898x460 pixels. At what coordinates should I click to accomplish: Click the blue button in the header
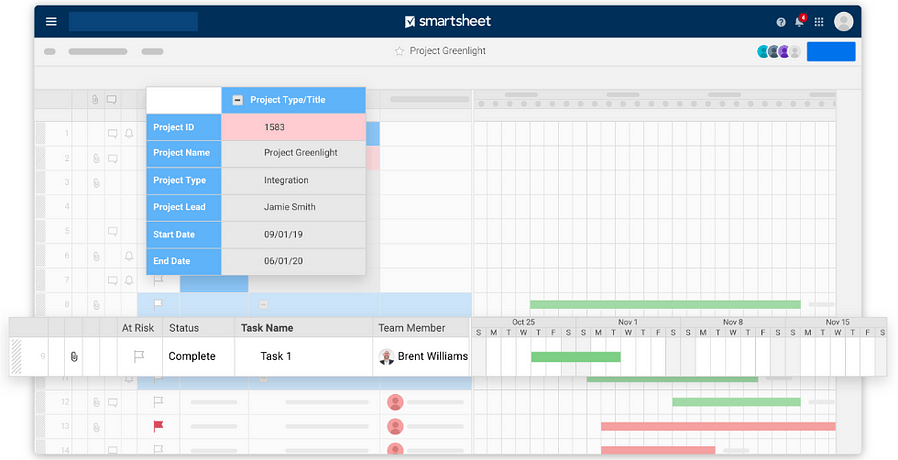tap(831, 51)
